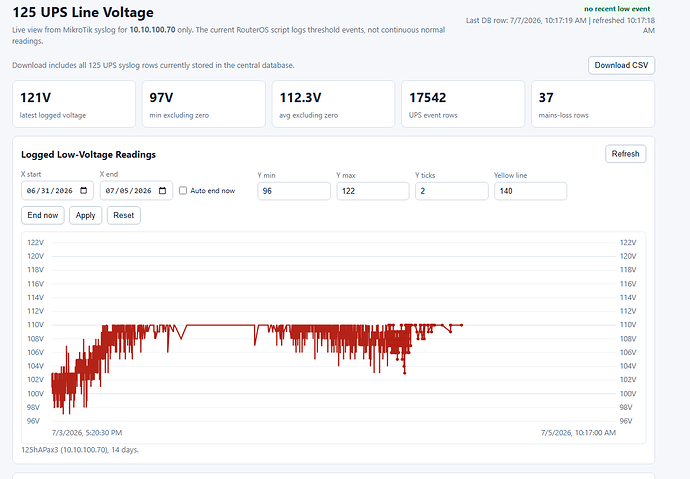
Task: Select the X end date text
Action: [128, 191]
